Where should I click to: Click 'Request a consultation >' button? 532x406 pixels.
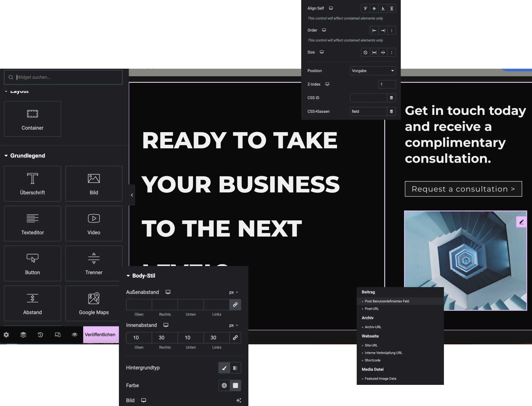[463, 189]
